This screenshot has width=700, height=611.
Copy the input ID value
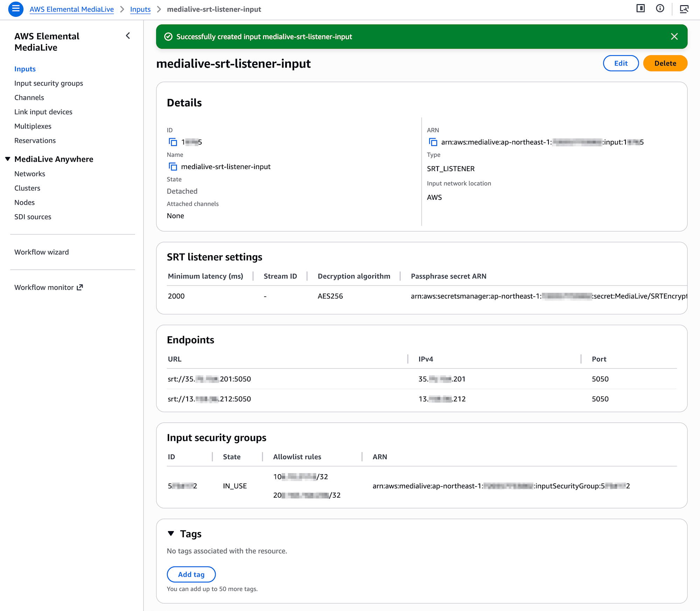click(173, 142)
